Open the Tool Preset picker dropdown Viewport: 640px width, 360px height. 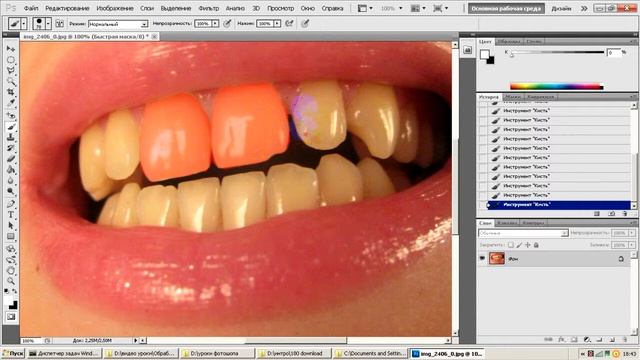coord(24,24)
